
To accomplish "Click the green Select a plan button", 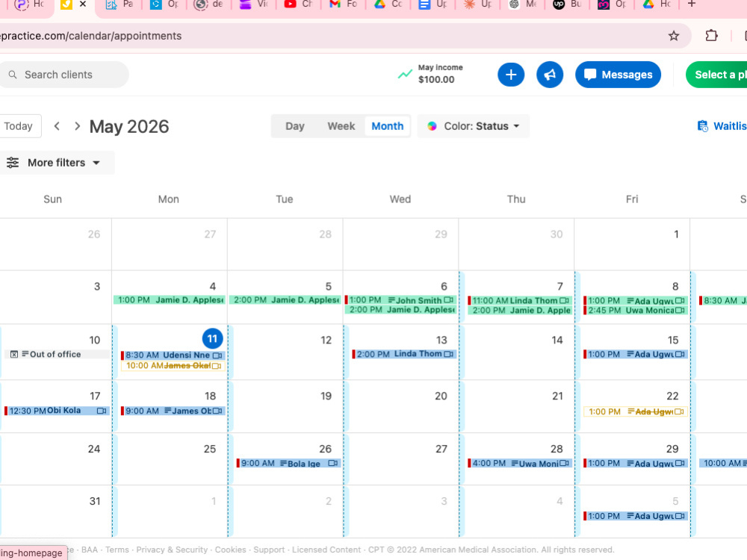I will (x=716, y=75).
